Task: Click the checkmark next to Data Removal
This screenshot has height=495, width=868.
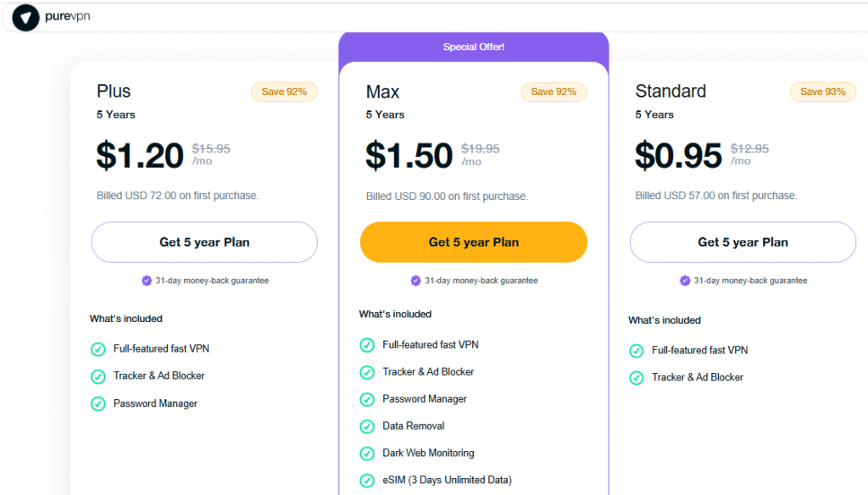Action: pos(367,426)
